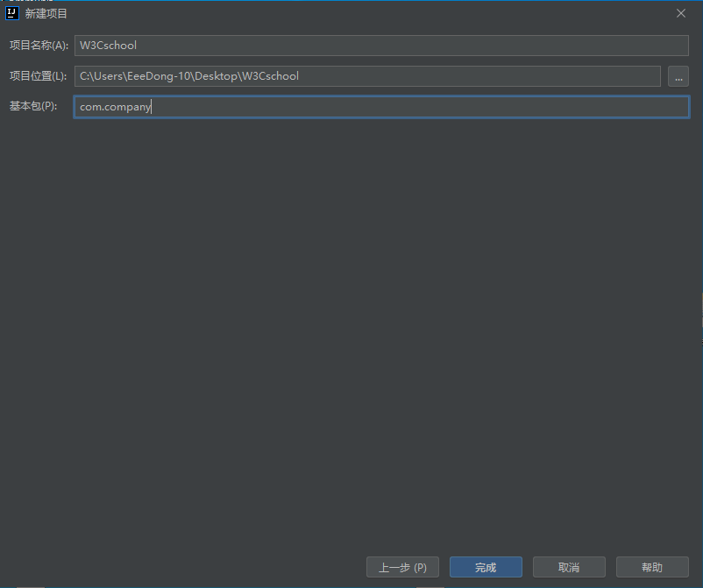Click the blank area of the dialog body
This screenshot has width=703, height=588.
tap(351, 333)
